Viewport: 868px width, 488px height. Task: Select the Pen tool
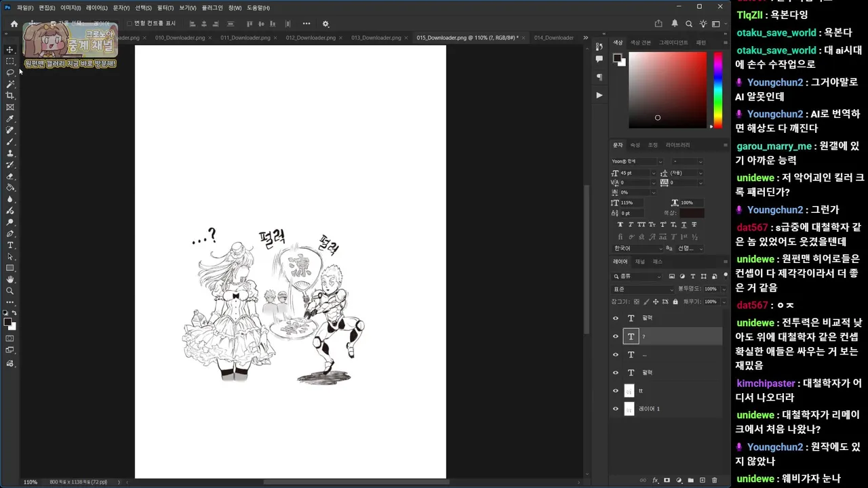pyautogui.click(x=9, y=234)
